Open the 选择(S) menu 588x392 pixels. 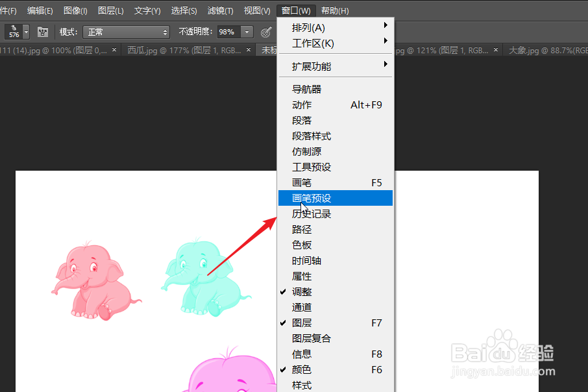point(184,10)
